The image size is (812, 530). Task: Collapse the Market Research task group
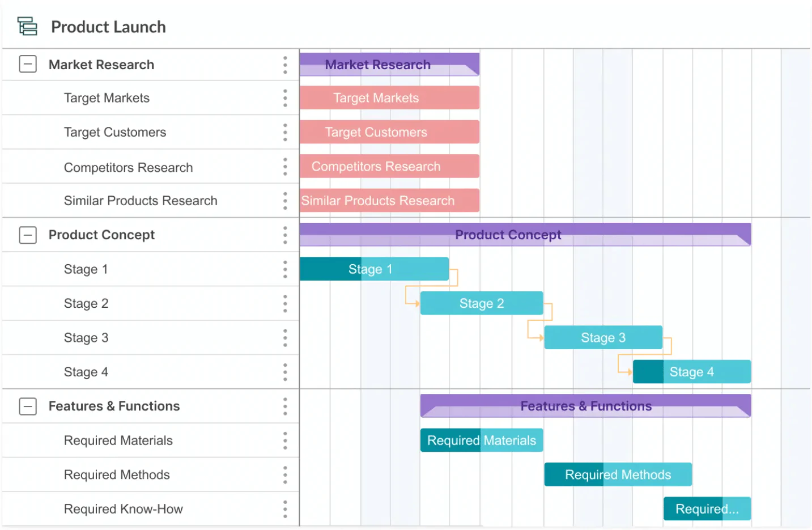(27, 64)
